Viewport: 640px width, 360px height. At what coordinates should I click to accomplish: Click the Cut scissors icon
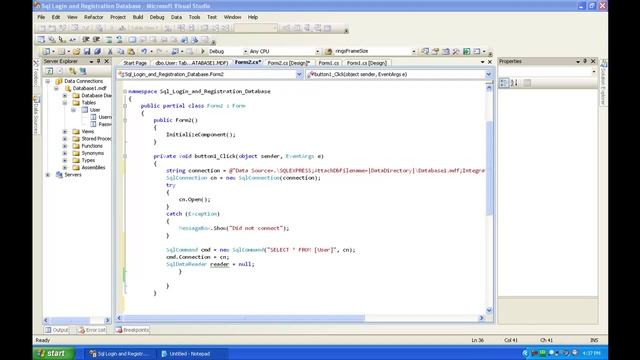pos(110,51)
